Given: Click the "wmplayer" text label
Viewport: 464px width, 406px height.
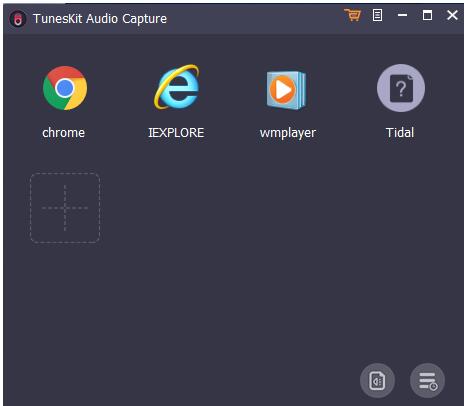Looking at the screenshot, I should coord(288,133).
